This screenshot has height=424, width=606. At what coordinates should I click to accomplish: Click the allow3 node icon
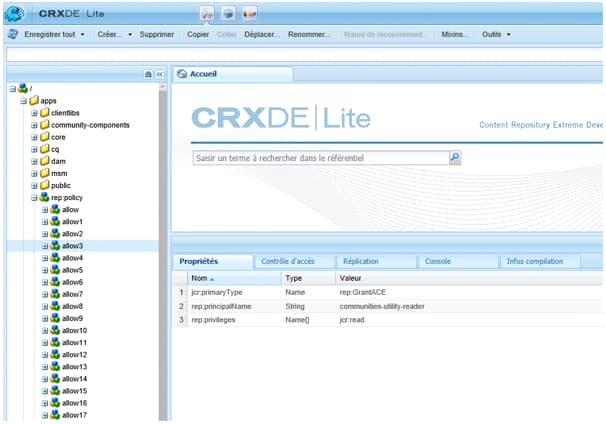55,245
